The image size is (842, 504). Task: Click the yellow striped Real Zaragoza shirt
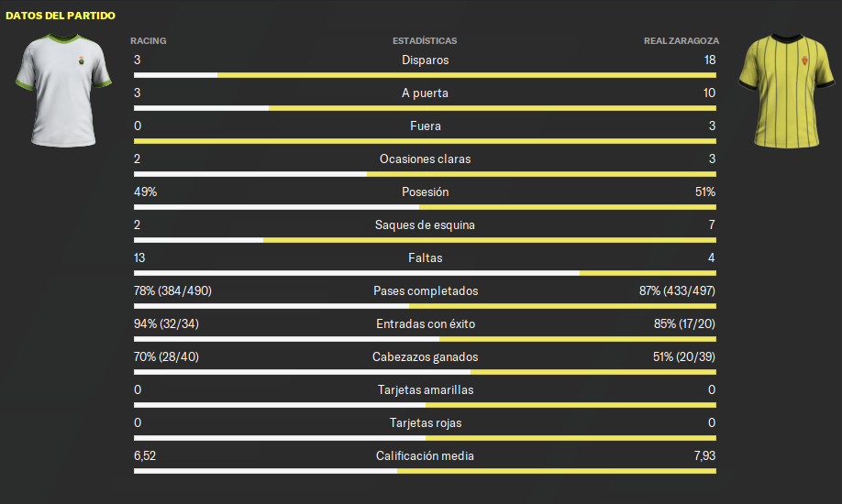coord(787,90)
